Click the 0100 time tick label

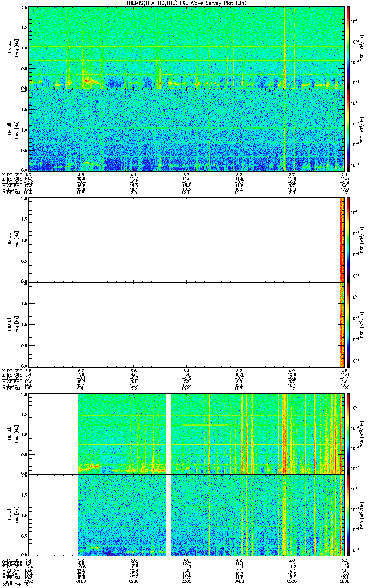click(81, 580)
